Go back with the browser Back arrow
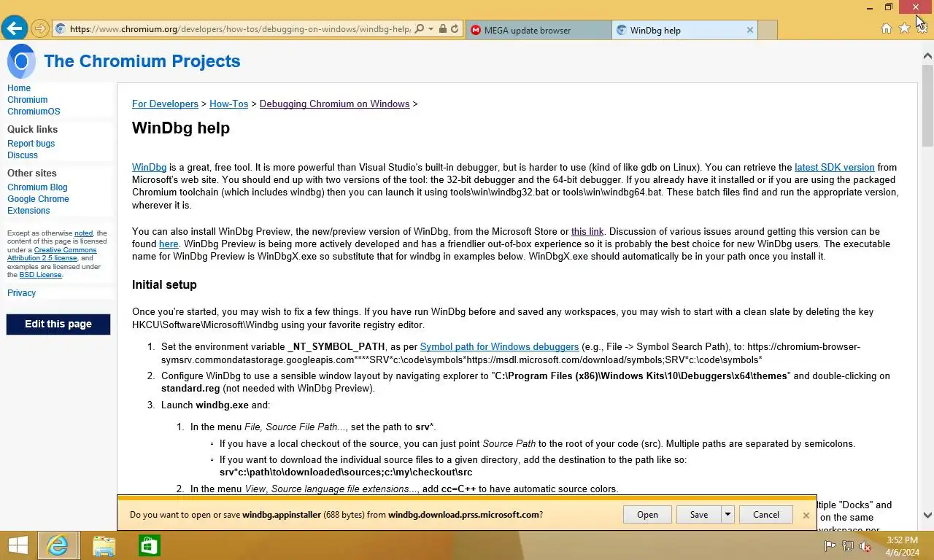This screenshot has width=934, height=560. coord(14,28)
